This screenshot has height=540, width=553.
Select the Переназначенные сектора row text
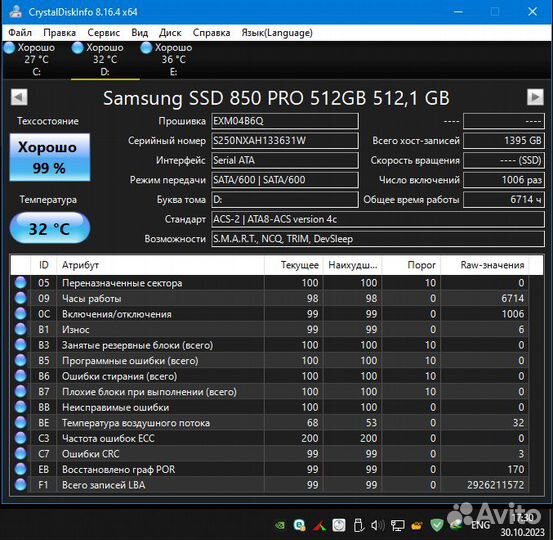click(x=122, y=283)
